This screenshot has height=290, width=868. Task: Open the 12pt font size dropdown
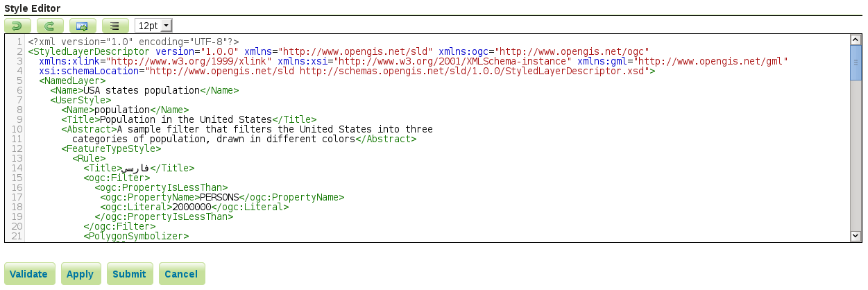tap(153, 26)
